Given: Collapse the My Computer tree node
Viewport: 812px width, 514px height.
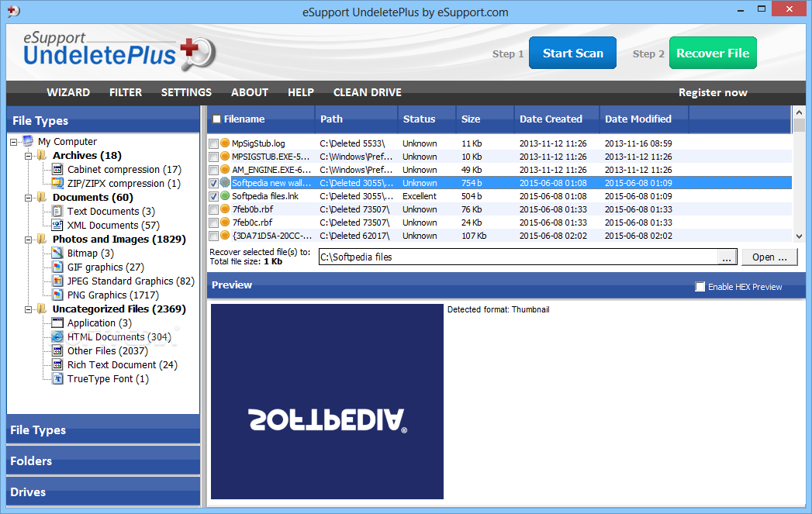Looking at the screenshot, I should pos(13,142).
